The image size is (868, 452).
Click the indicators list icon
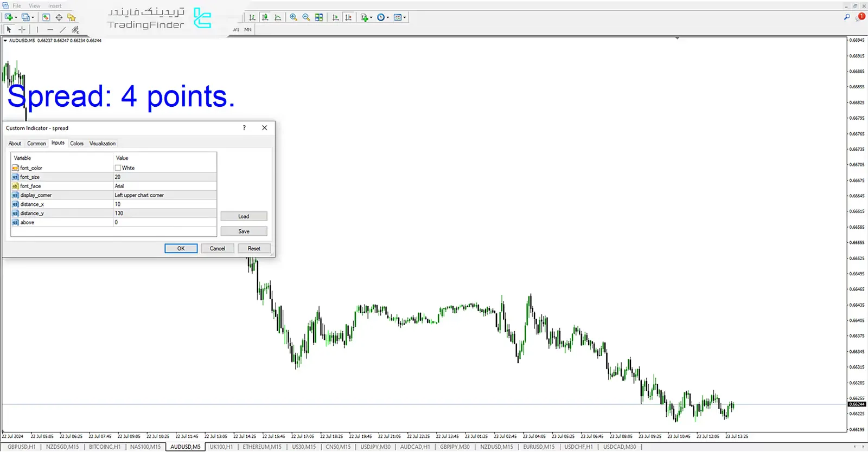(x=365, y=17)
